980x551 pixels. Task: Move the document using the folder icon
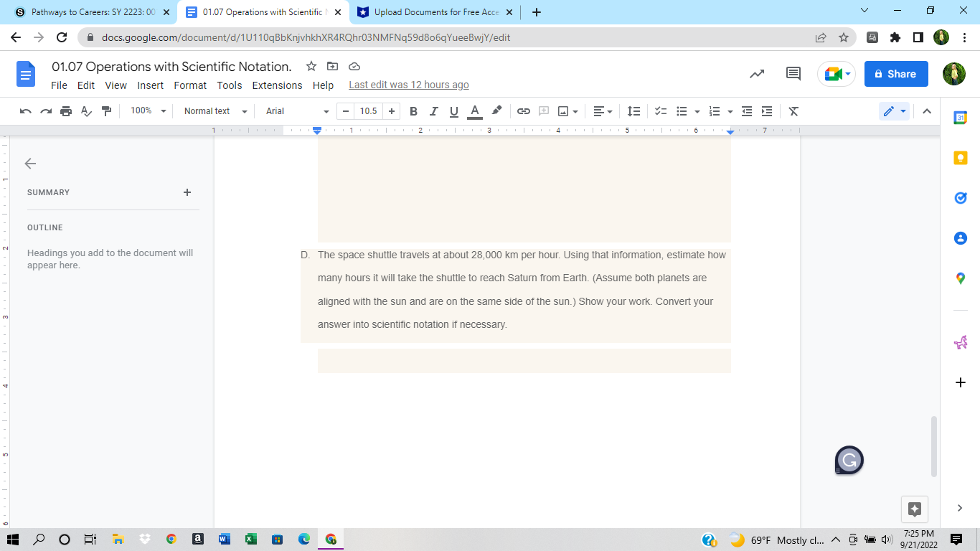pos(332,66)
